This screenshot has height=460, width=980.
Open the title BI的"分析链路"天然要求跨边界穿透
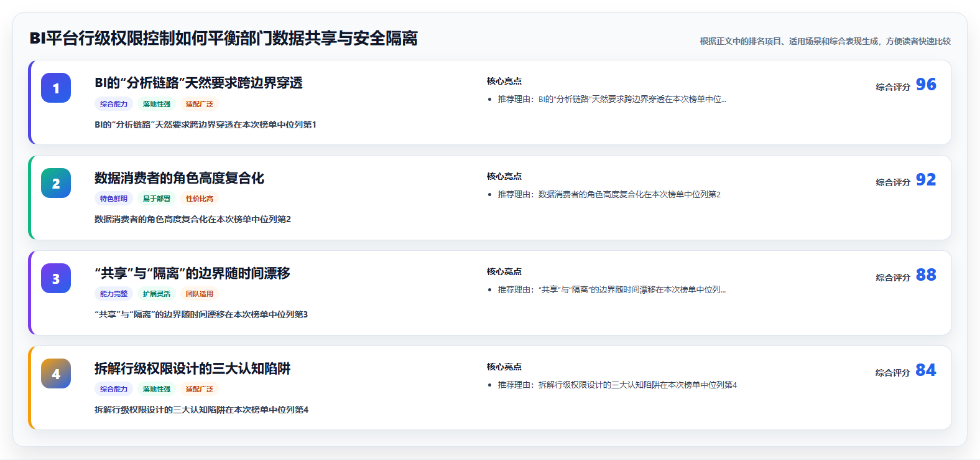click(x=198, y=83)
